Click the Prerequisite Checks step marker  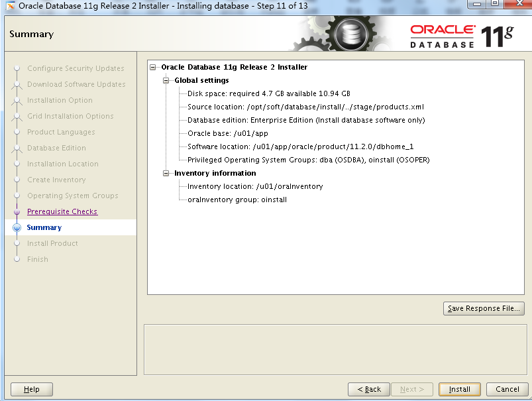pos(17,212)
